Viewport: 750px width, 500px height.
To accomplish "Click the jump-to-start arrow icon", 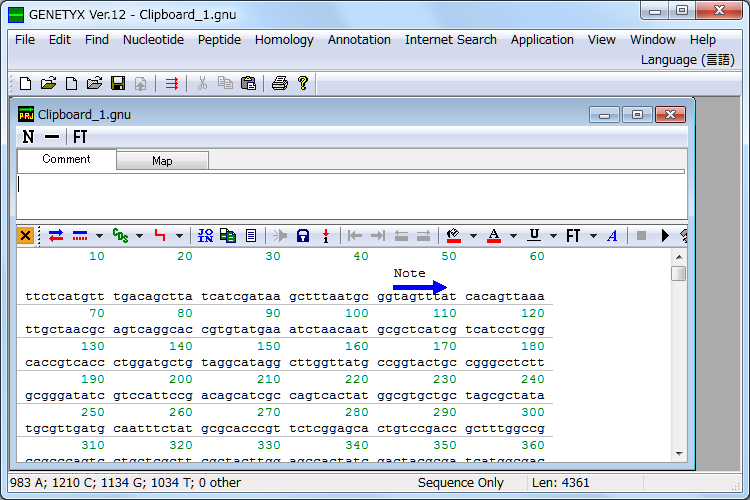I will pos(355,235).
